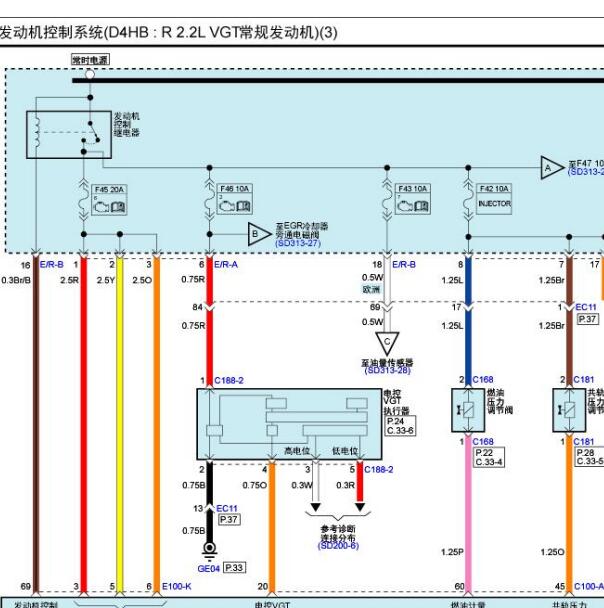Screen dimensions: 604x608
Task: Select the yellow 2.5Y wire
Action: [120, 425]
